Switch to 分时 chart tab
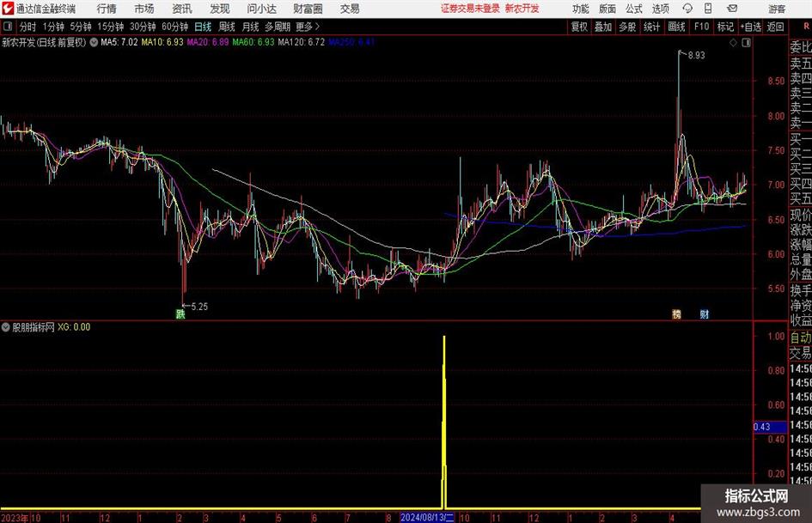This screenshot has width=812, height=523. 27,27
